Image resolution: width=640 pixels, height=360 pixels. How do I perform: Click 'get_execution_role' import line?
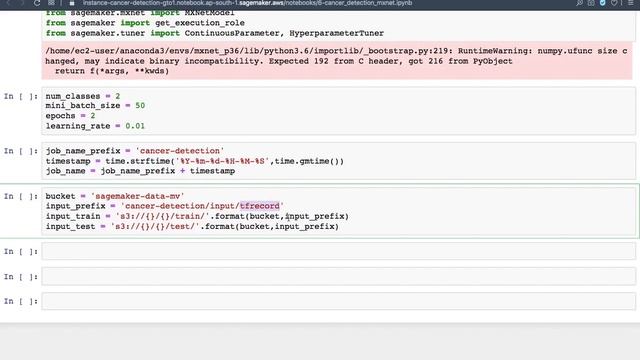click(145, 23)
